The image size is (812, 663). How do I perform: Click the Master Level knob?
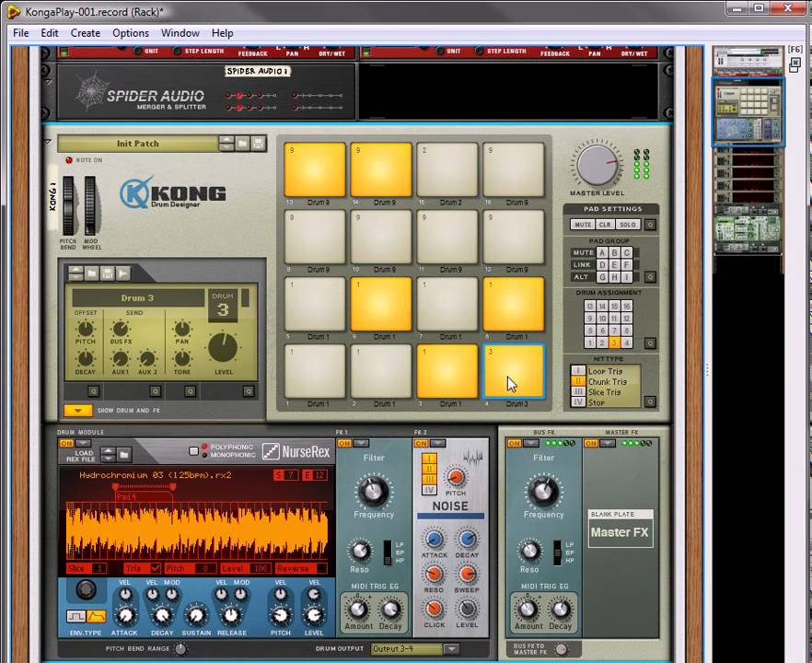tap(597, 164)
